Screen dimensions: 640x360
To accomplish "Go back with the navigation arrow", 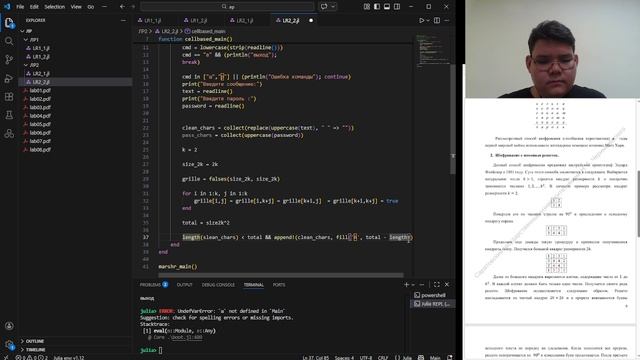I will click(x=122, y=7).
